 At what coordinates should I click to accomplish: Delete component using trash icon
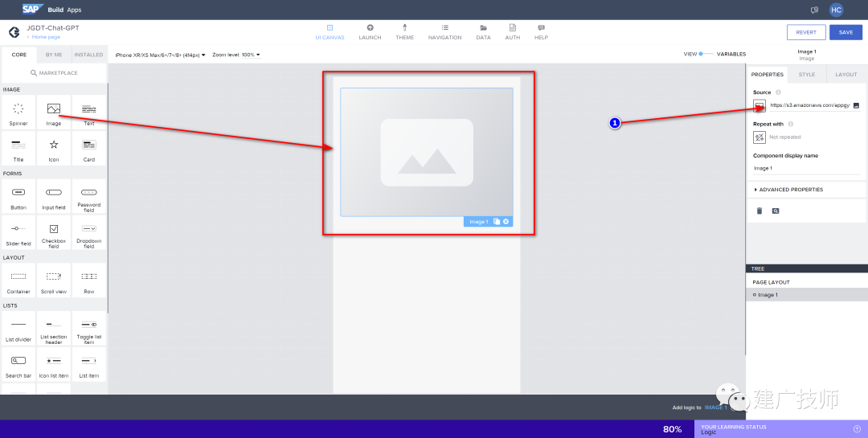(759, 211)
